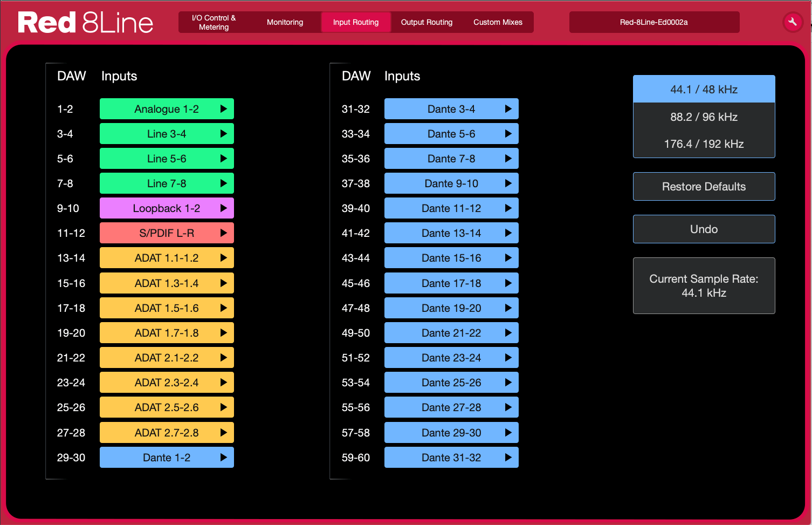The width and height of the screenshot is (812, 525).
Task: Open Dante 7-8 input dropdown
Action: point(451,159)
